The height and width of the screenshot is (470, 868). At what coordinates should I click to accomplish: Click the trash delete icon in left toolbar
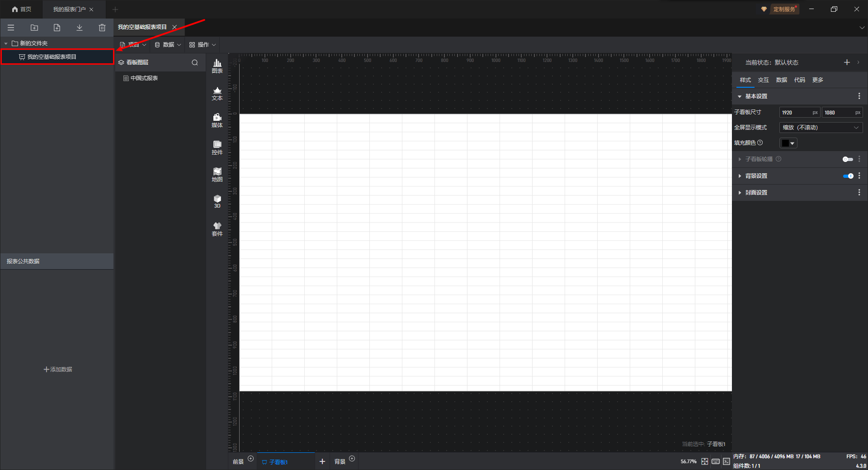[x=102, y=28]
